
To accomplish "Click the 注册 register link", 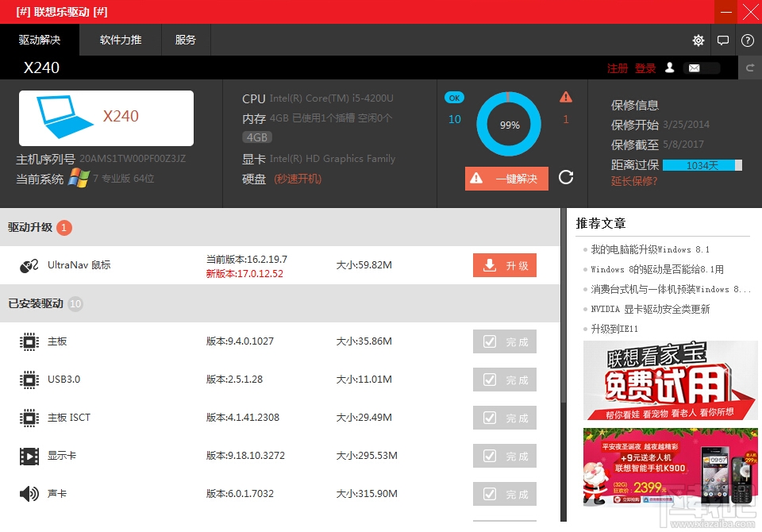I will coord(618,68).
